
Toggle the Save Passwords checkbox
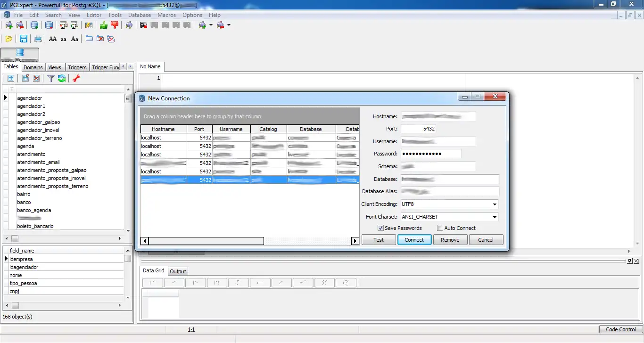380,228
